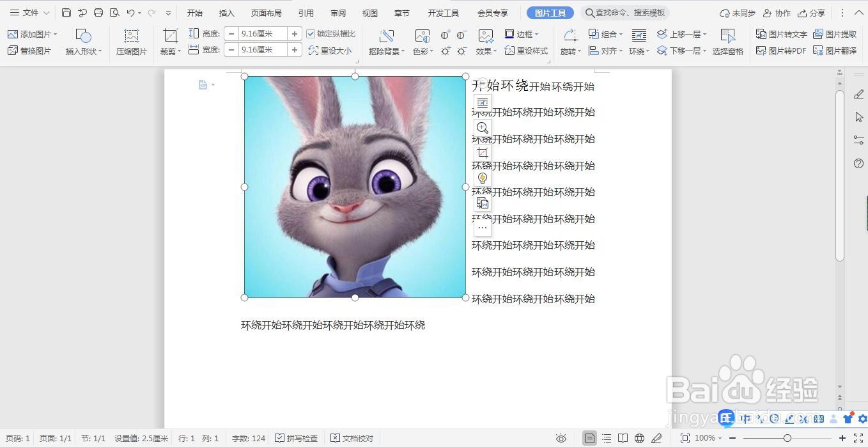Click floating layout options icon beside image
The height and width of the screenshot is (447, 868).
click(483, 102)
